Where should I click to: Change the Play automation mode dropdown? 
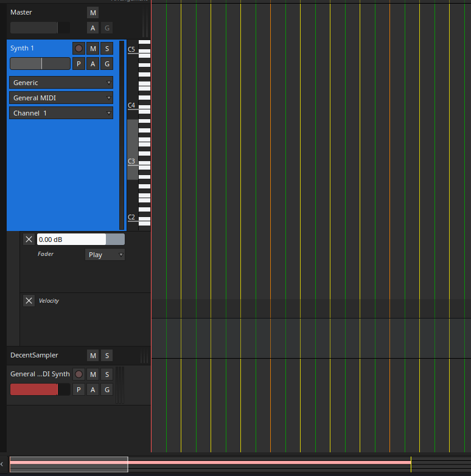click(x=105, y=255)
